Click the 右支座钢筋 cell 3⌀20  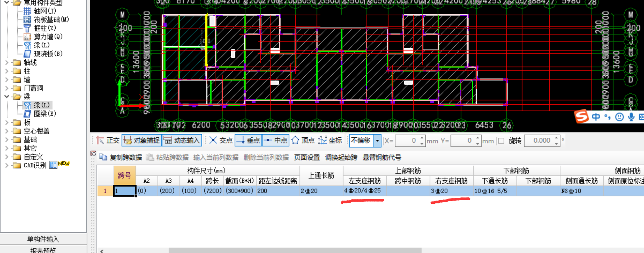451,191
